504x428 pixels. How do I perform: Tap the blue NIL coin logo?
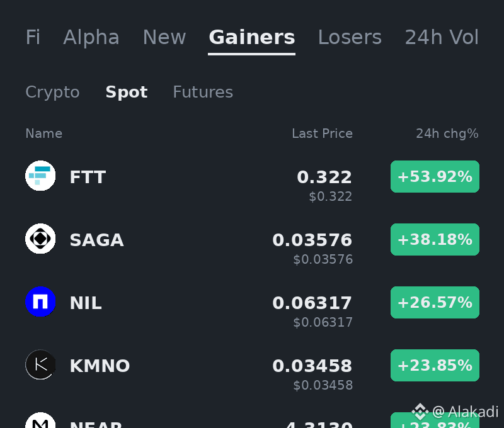40,301
